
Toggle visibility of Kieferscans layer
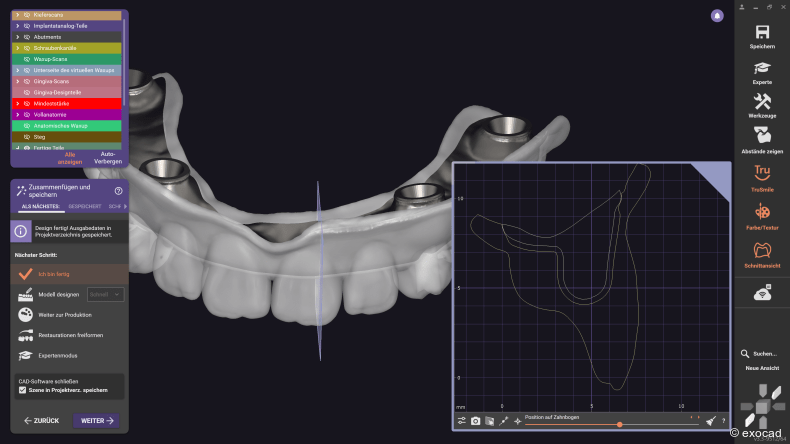click(27, 15)
